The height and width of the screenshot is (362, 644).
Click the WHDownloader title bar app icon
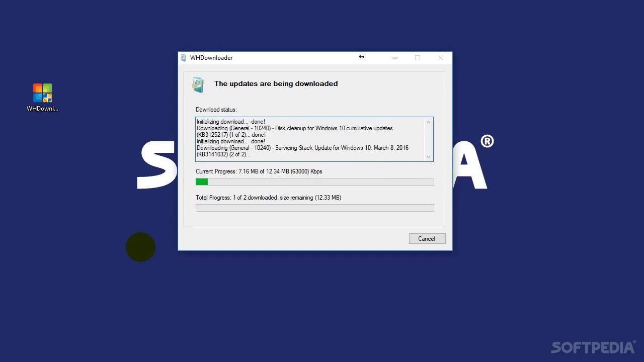[x=183, y=58]
